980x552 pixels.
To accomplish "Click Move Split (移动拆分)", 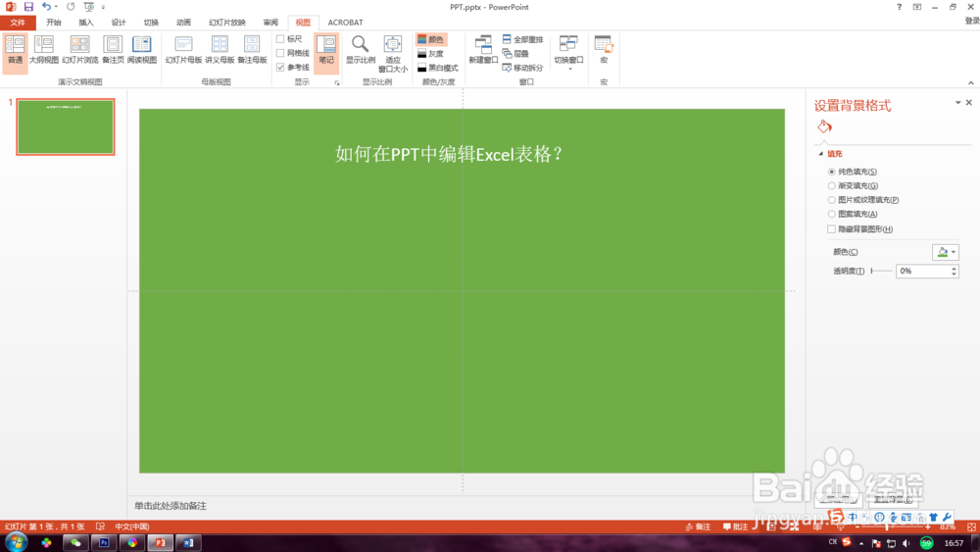I will pyautogui.click(x=522, y=68).
